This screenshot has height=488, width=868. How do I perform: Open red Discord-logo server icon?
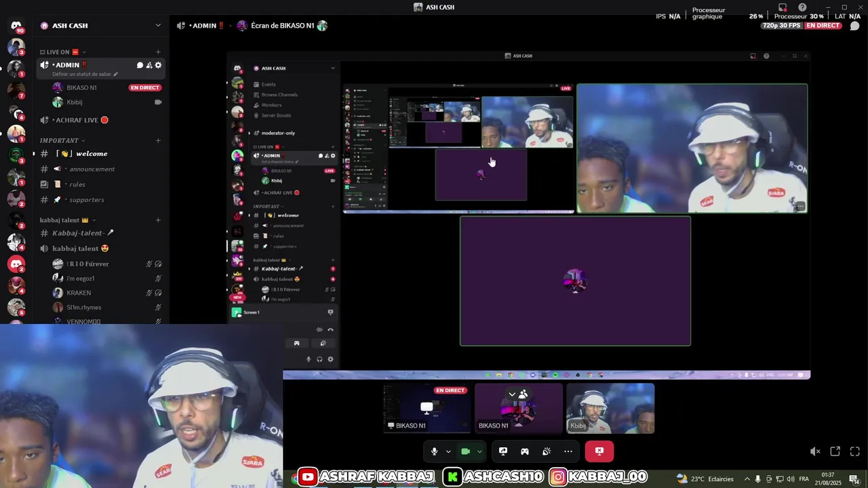click(x=16, y=264)
